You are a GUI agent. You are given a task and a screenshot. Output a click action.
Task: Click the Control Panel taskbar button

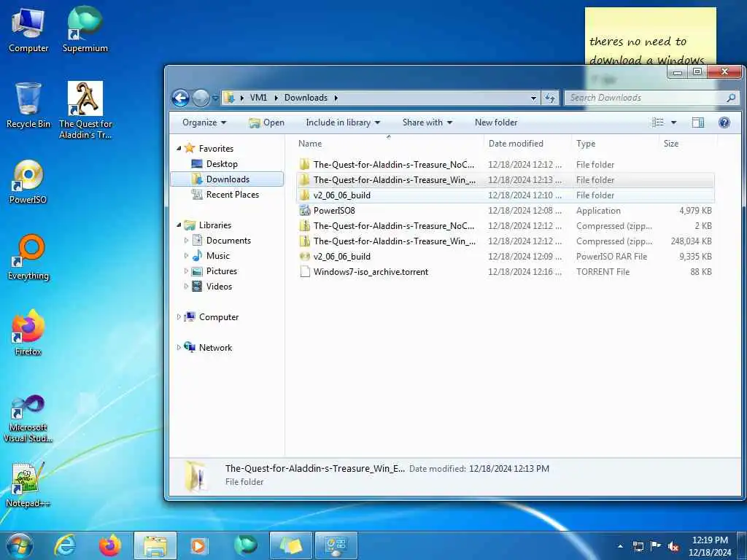336,545
